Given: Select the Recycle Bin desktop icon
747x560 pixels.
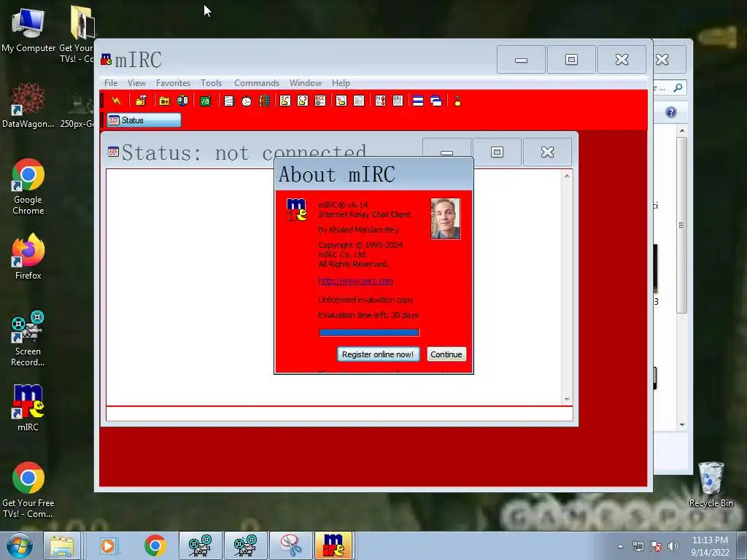Looking at the screenshot, I should pos(711,484).
